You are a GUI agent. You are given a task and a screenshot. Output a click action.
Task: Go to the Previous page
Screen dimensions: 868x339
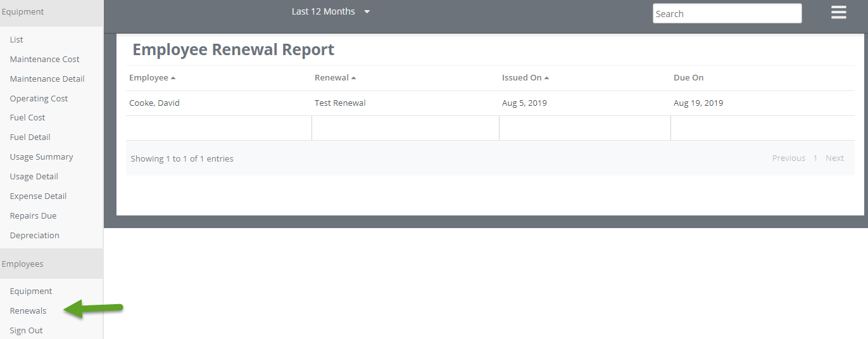pos(789,158)
